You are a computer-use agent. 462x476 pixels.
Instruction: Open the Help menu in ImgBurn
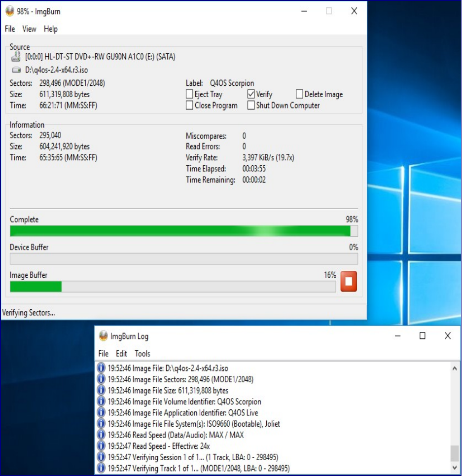[x=51, y=29]
